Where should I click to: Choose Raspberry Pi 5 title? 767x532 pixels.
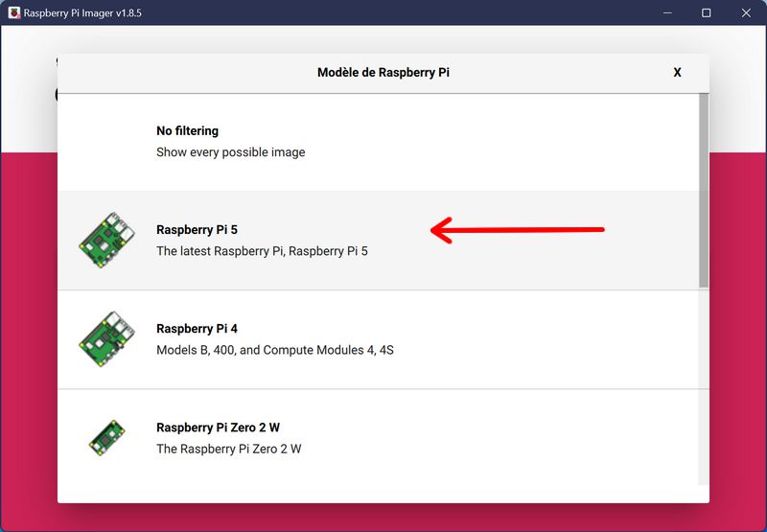coord(197,230)
